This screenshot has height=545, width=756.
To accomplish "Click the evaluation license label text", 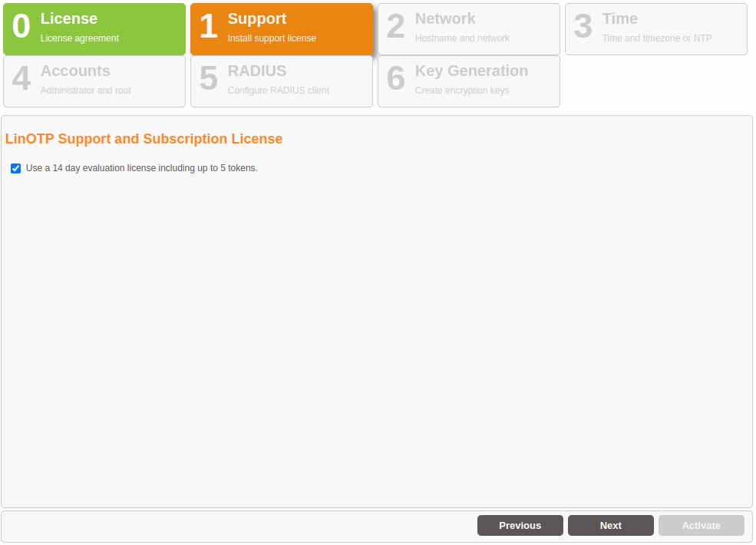I will [x=141, y=168].
